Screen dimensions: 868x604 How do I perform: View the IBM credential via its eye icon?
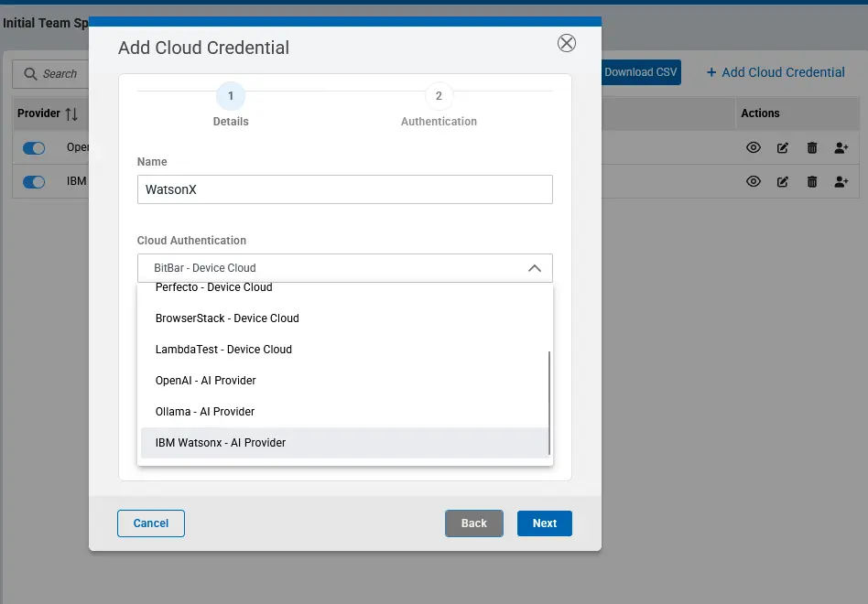[x=753, y=181]
